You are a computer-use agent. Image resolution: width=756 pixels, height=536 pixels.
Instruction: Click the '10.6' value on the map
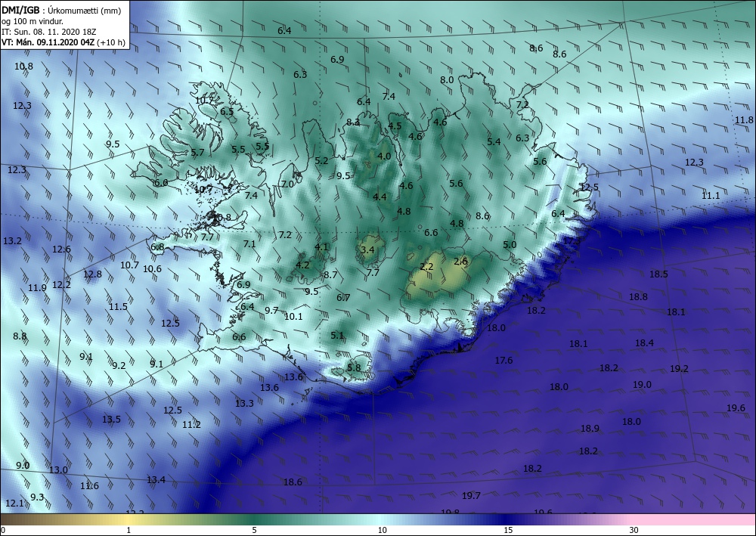153,269
